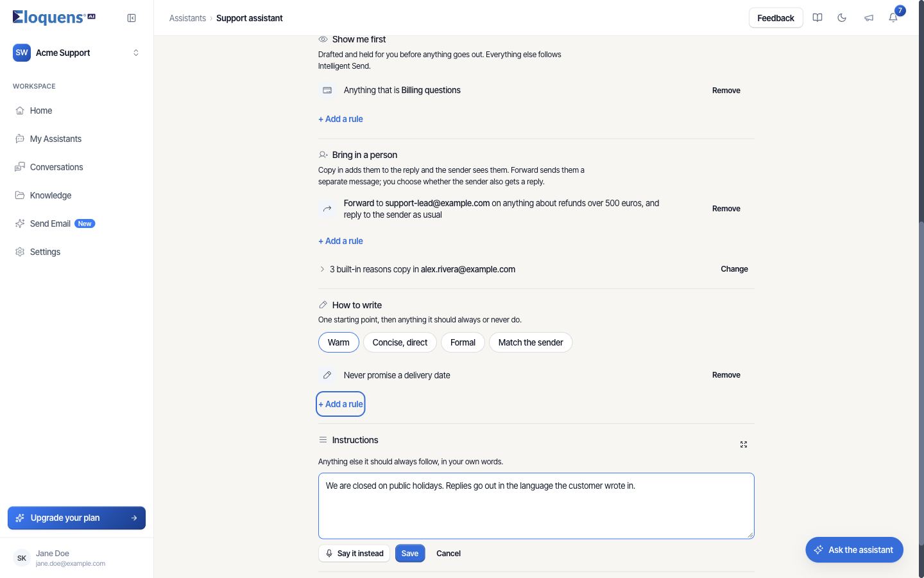Click the Feedback button
The height and width of the screenshot is (578, 924).
pos(776,18)
